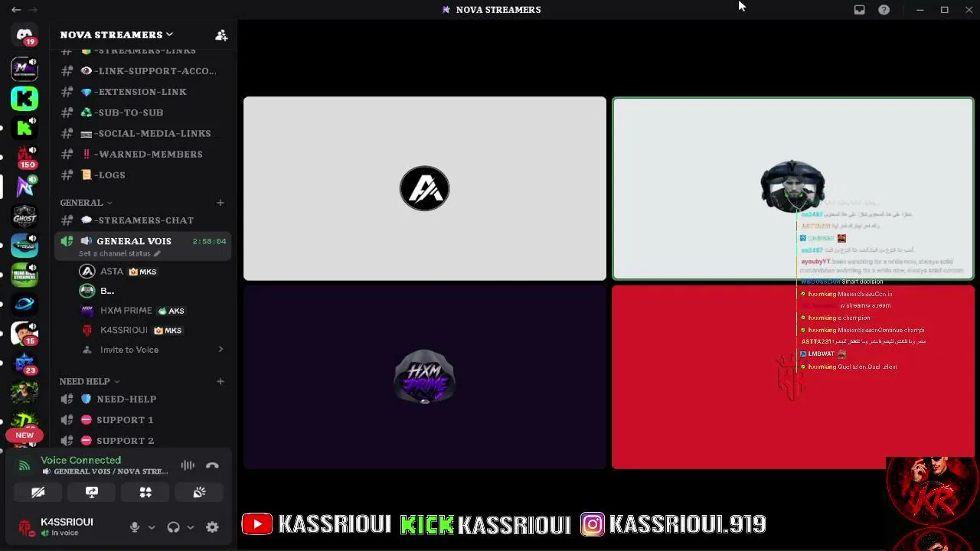Viewport: 980px width, 551px height.
Task: Open the LOGS channel
Action: click(x=142, y=174)
